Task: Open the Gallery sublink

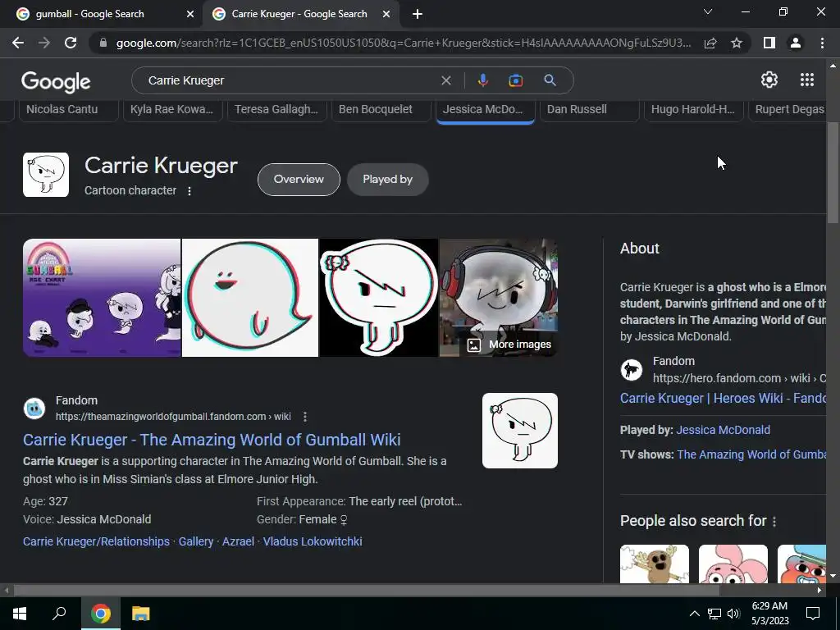Action: point(196,541)
